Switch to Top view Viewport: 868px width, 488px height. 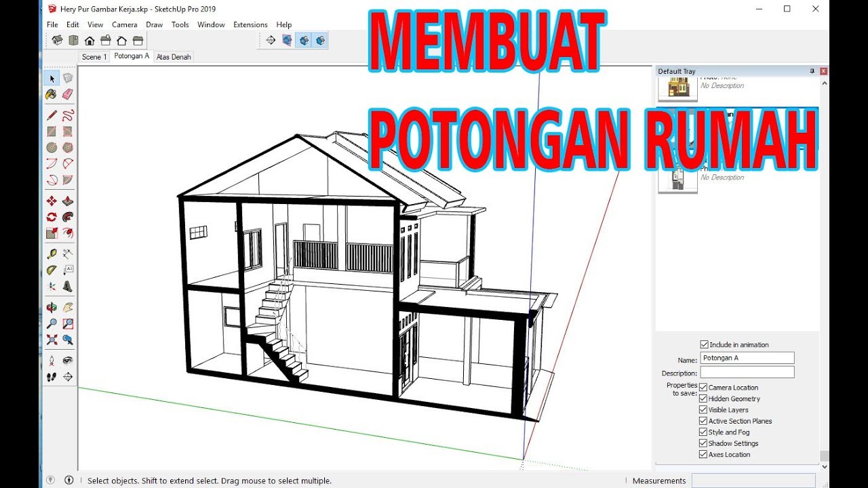[73, 41]
